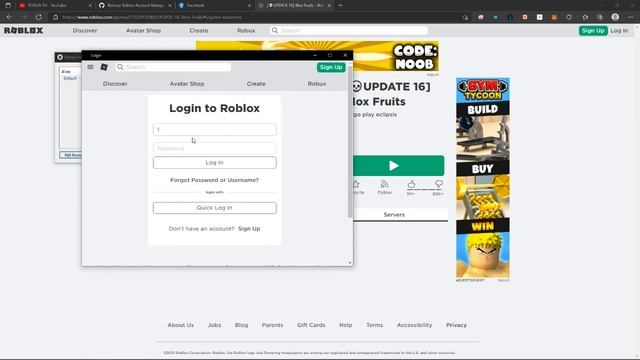Close the Facebook browser tab

(249, 6)
